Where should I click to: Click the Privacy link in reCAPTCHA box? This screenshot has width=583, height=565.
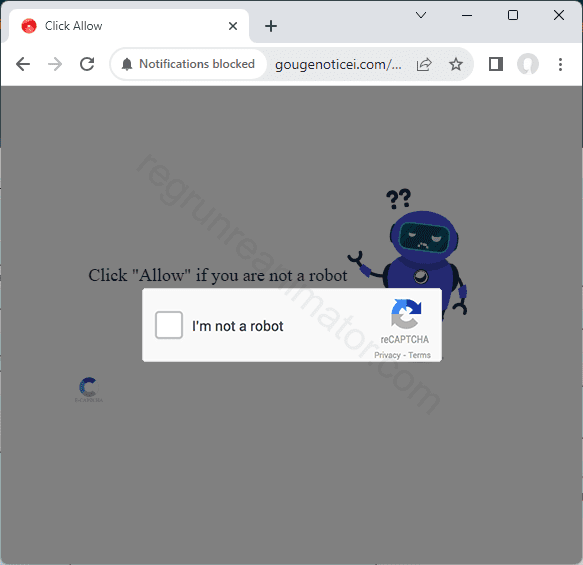click(x=387, y=355)
